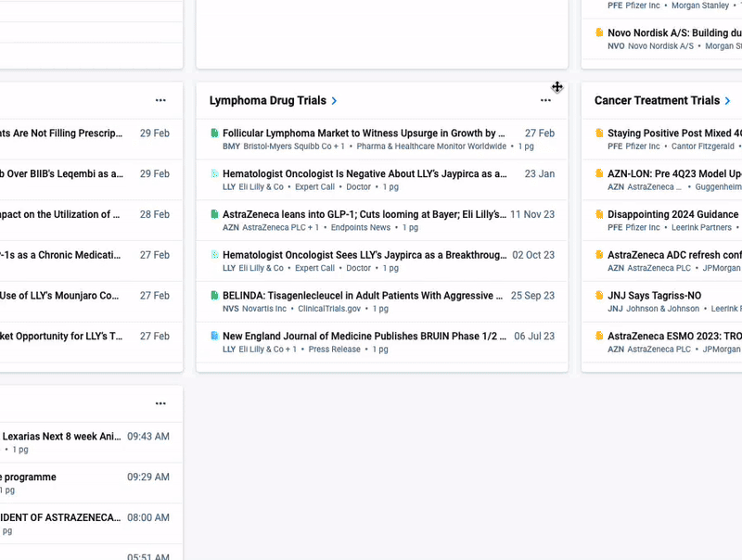Click the AZN ticker under AstraZeneca leans into GLP-1
Image resolution: width=742 pixels, height=560 pixels.
tap(231, 227)
